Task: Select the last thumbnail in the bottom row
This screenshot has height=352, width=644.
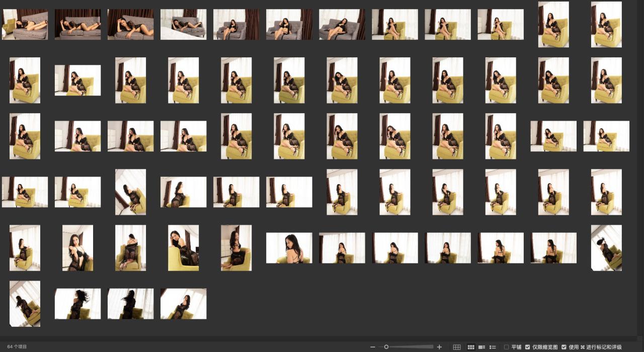Action: tap(183, 304)
